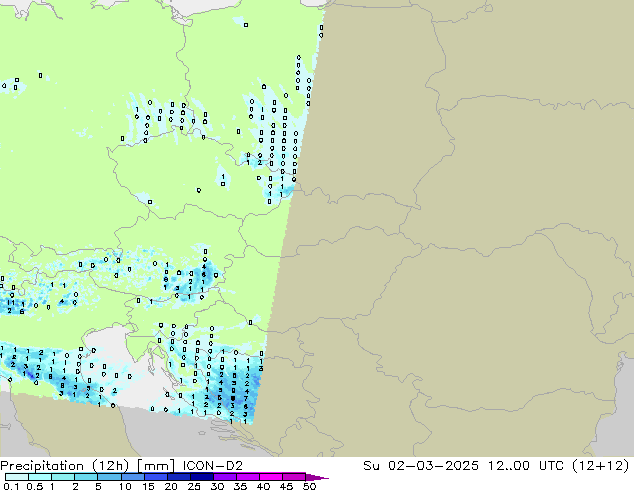Click the 35–40 mm legend swatch
This screenshot has height=490, width=634.
pos(247,477)
